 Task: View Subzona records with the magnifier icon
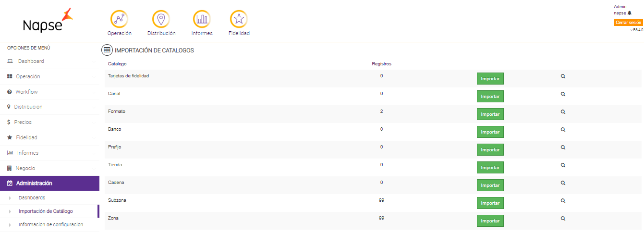563,201
